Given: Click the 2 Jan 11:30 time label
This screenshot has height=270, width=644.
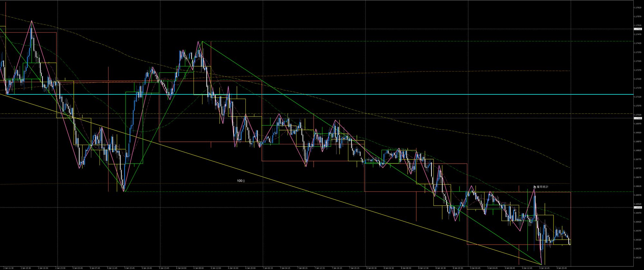Looking at the screenshot, I should [8, 268].
